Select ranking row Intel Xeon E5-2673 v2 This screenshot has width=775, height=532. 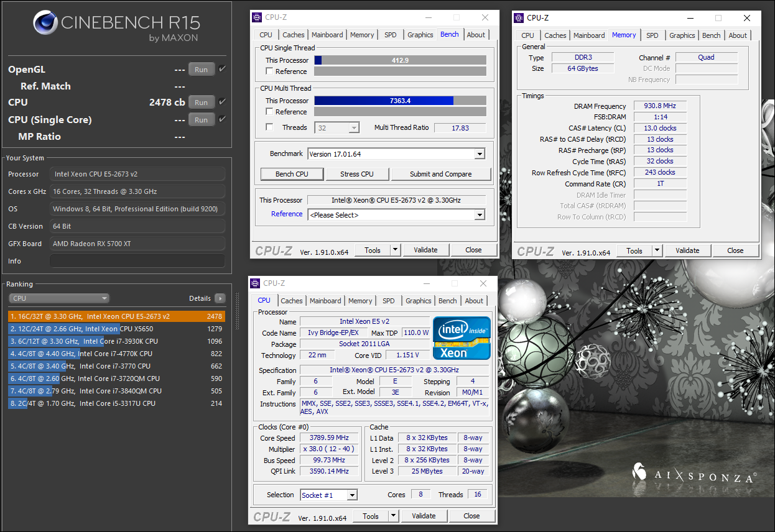(x=116, y=316)
